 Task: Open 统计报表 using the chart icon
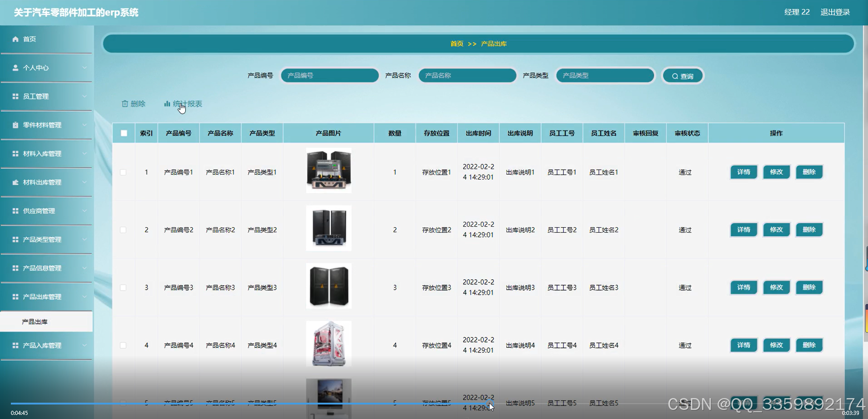point(166,103)
